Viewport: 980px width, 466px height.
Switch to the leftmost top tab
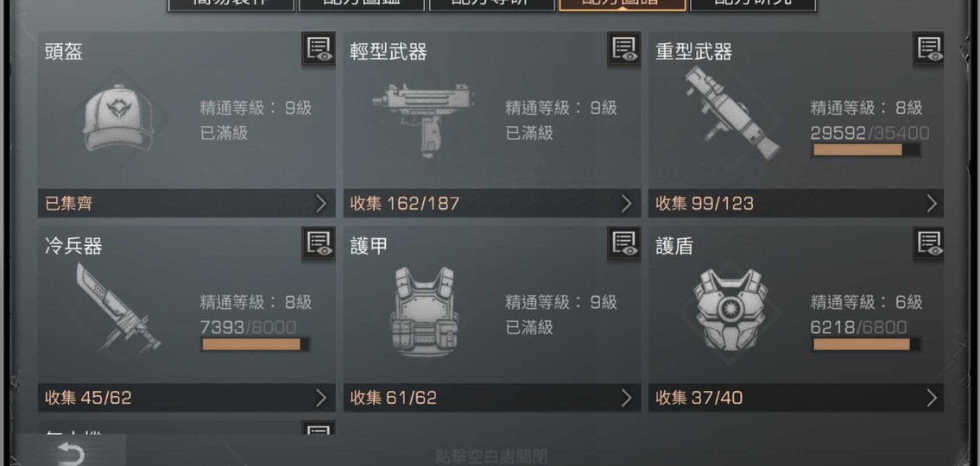click(x=231, y=5)
